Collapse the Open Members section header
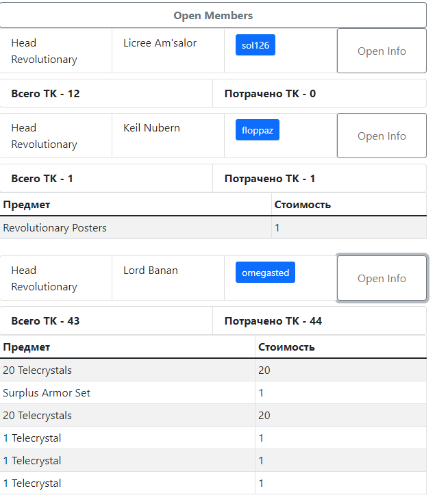This screenshot has height=504, width=437. coord(213,15)
